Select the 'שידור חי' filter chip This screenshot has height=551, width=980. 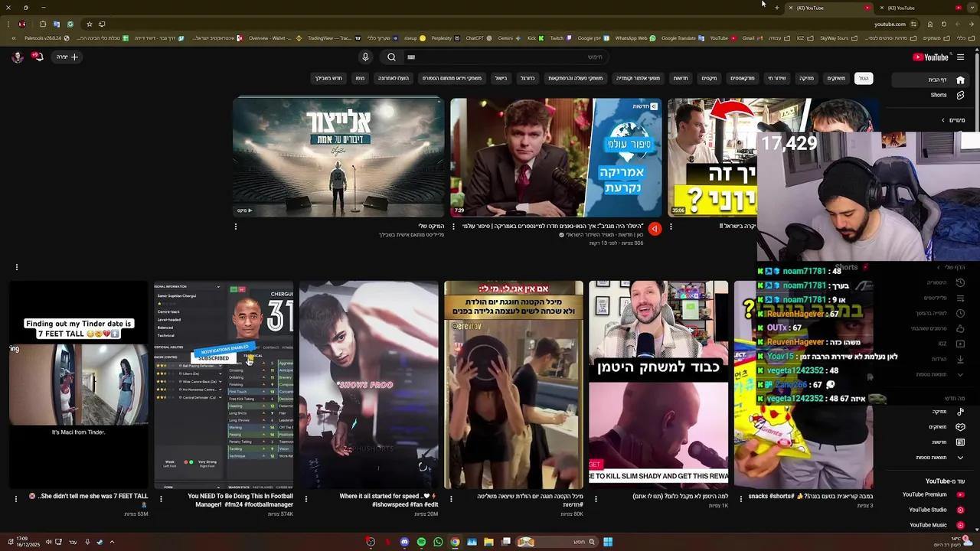777,78
